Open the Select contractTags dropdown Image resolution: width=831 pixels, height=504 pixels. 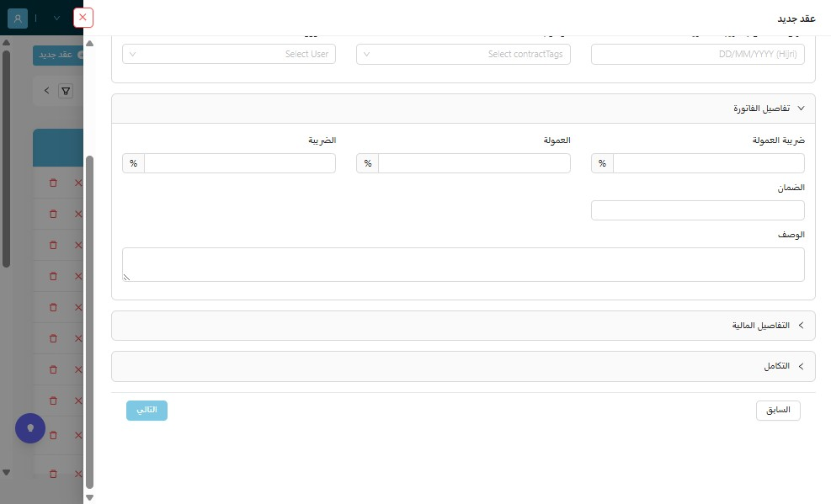[x=463, y=54]
